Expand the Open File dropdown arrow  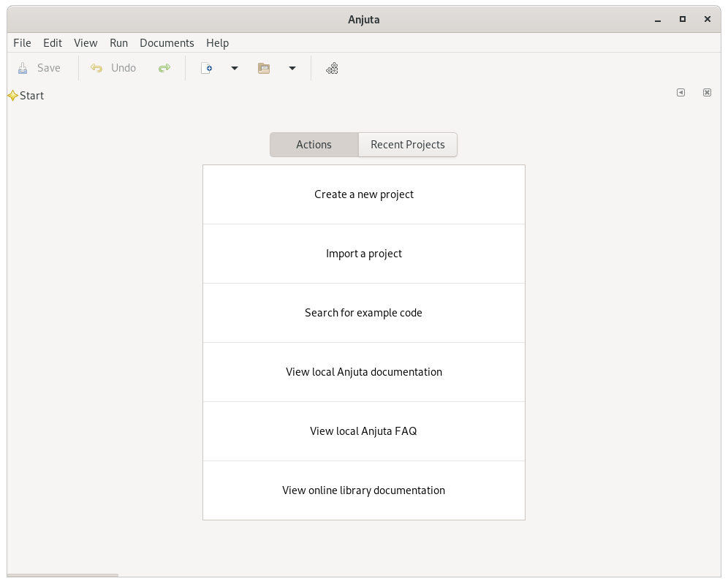click(292, 68)
